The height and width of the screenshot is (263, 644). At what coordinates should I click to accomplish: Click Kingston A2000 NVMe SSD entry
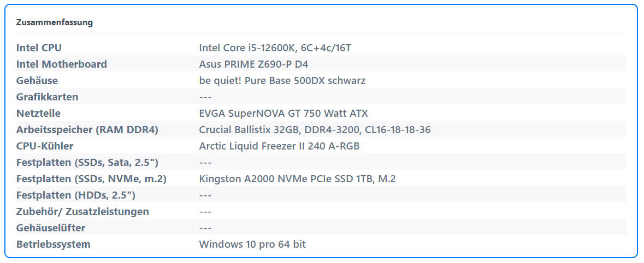pos(297,180)
